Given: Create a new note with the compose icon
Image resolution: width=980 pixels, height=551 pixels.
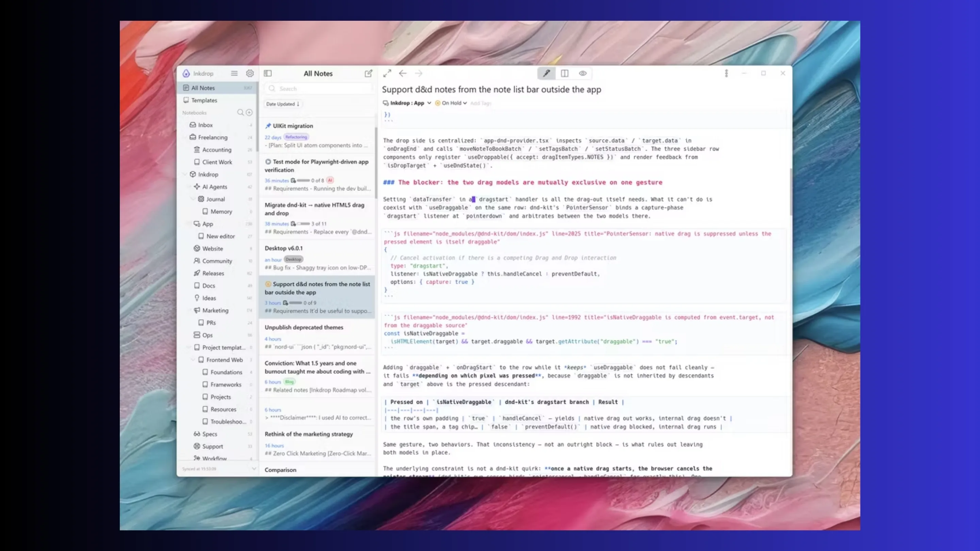Looking at the screenshot, I should pyautogui.click(x=368, y=73).
